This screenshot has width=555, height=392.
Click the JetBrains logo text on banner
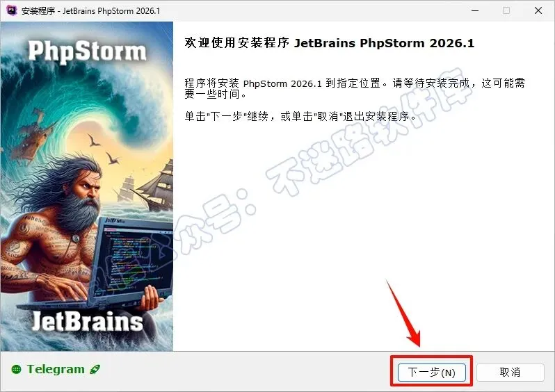(x=87, y=321)
